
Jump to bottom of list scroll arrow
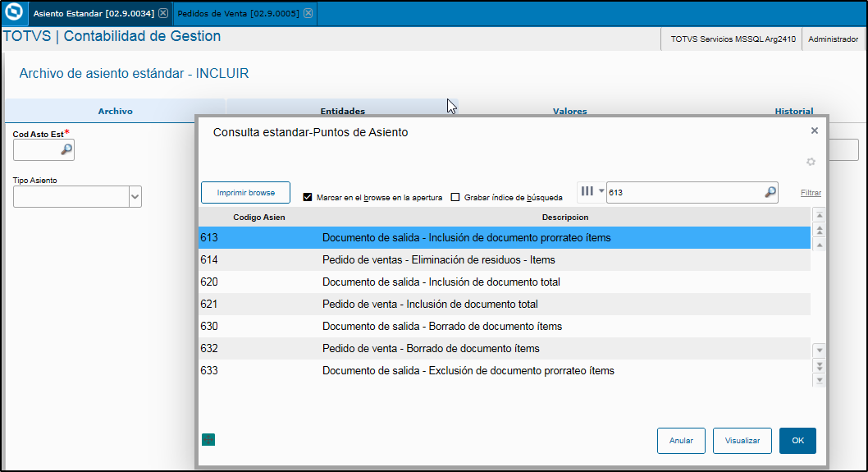pos(820,380)
